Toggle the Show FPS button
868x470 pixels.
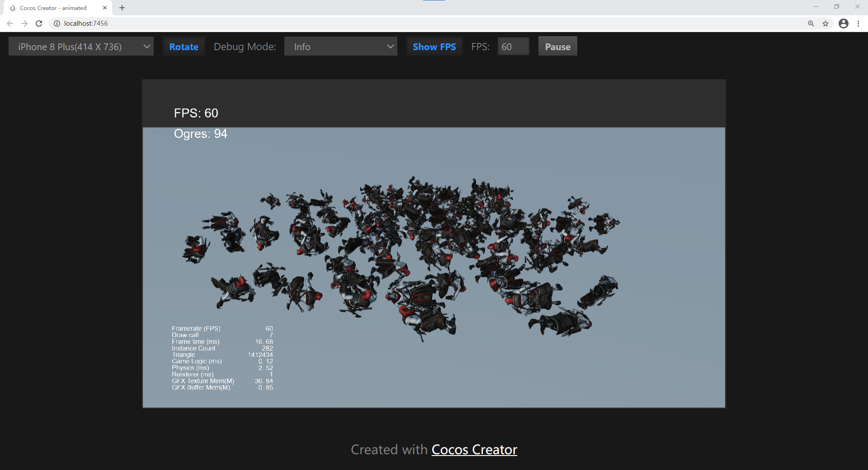[434, 47]
